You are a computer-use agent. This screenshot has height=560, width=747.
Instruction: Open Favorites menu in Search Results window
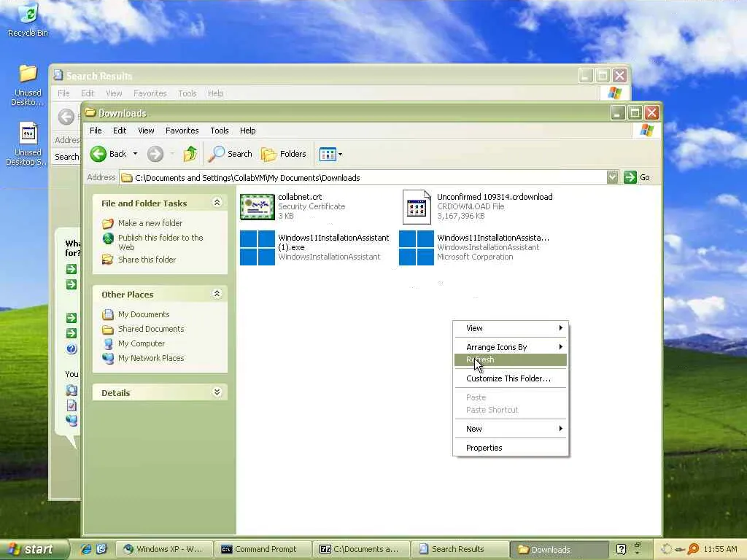pyautogui.click(x=150, y=93)
